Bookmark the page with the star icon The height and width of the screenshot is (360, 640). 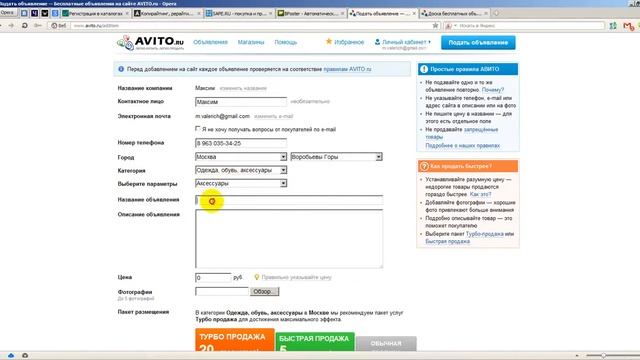435,25
